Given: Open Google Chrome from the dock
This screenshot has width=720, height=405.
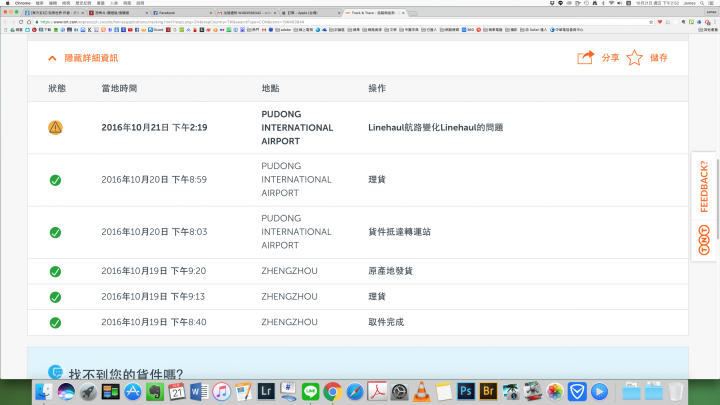Looking at the screenshot, I should 332,392.
